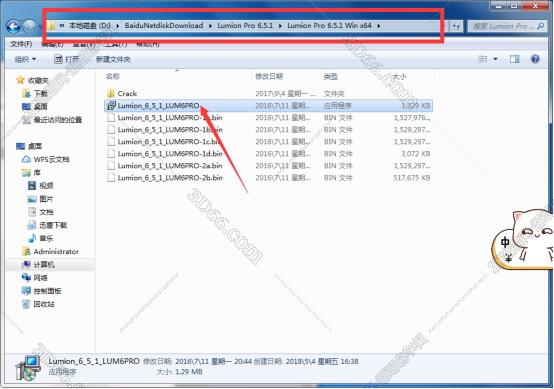Sort by 大小 column header
Viewport: 554px width, 389px height.
[399, 76]
